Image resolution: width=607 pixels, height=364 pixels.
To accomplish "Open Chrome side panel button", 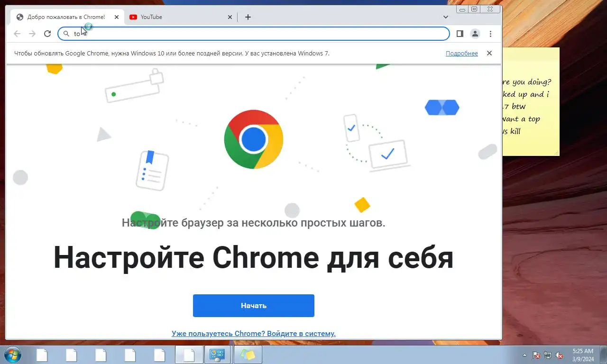I will tap(460, 34).
